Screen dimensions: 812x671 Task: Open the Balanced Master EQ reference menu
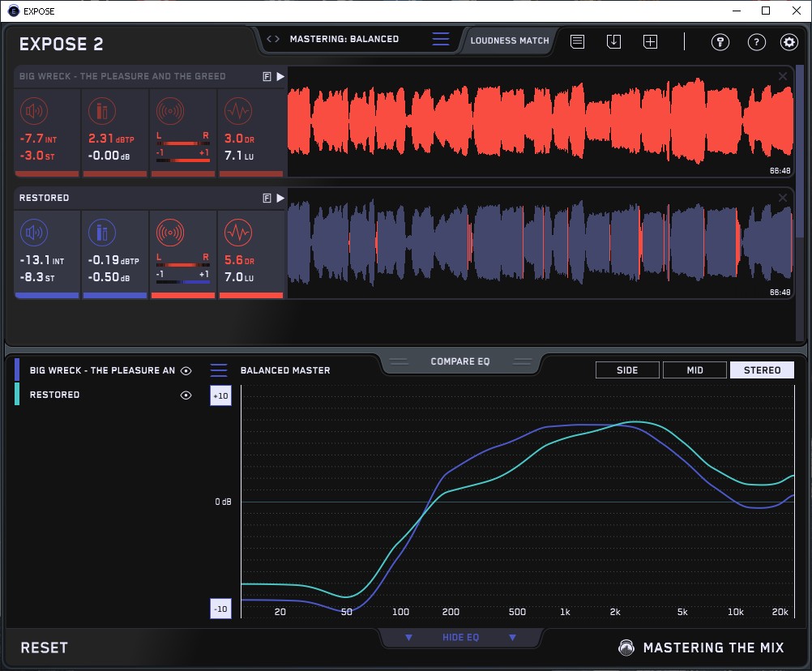[x=219, y=370]
